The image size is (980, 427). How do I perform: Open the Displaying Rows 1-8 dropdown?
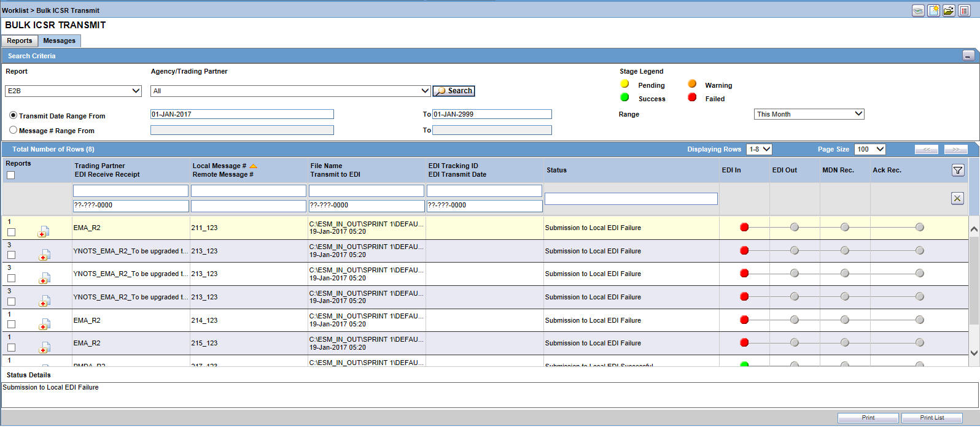coord(759,149)
